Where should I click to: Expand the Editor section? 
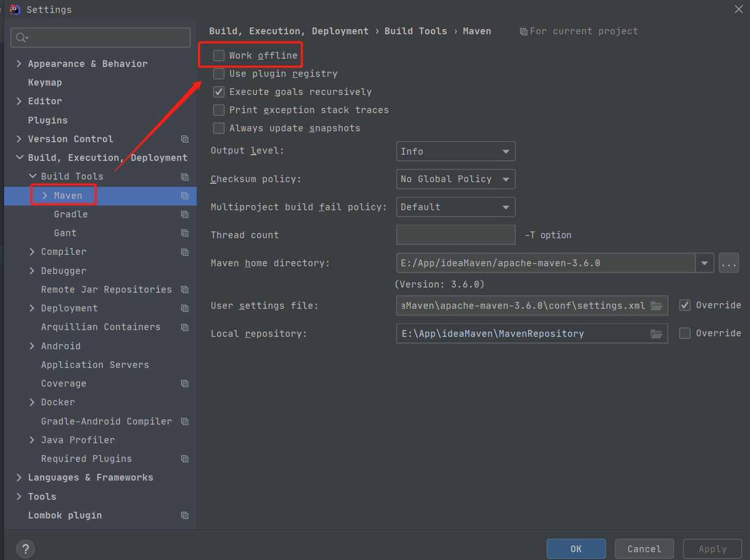click(x=19, y=101)
